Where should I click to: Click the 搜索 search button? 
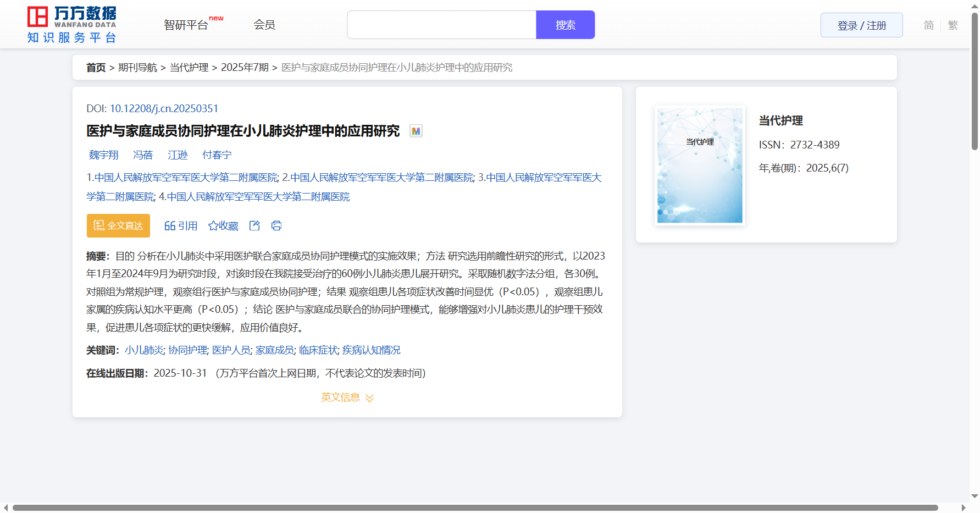point(565,25)
